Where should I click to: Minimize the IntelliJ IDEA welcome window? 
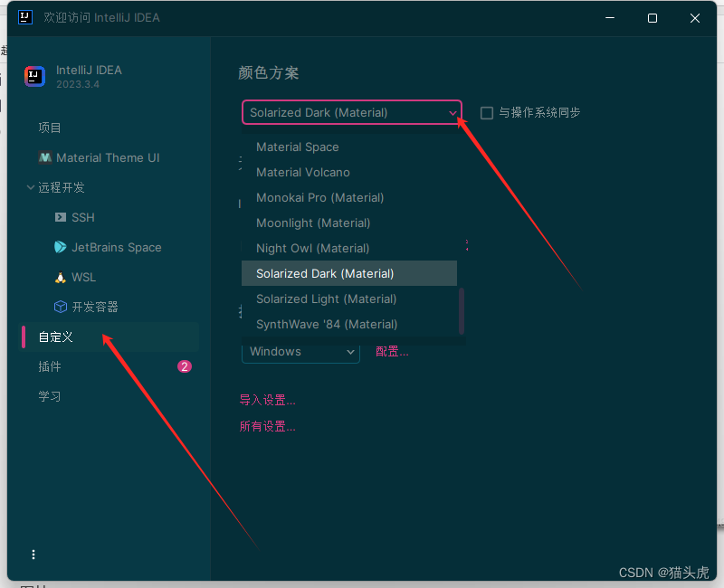point(610,18)
